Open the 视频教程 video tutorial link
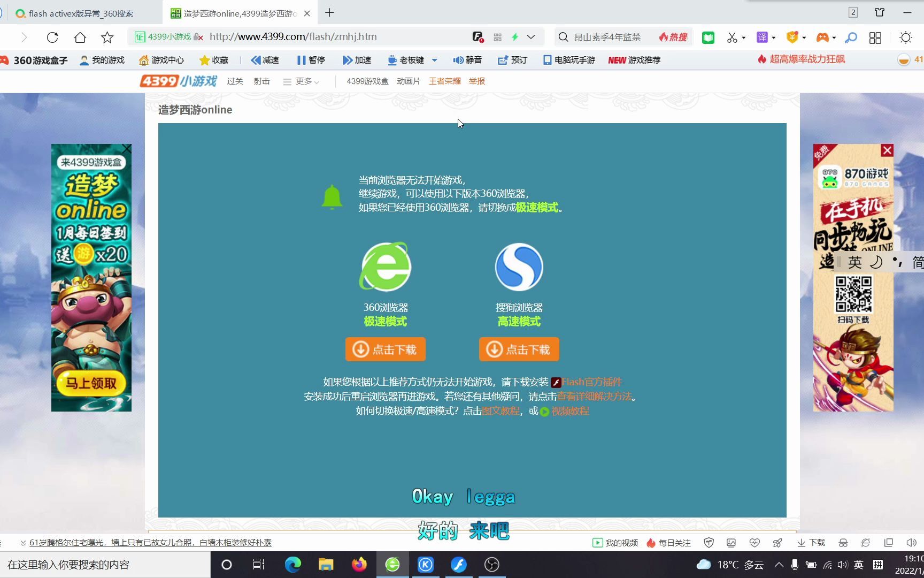 [570, 411]
